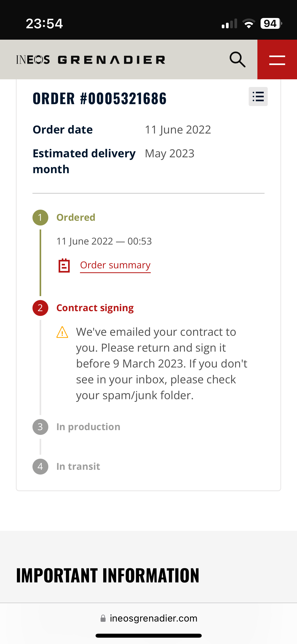This screenshot has height=644, width=297.
Task: Select the order number #0005321686 heading
Action: pyautogui.click(x=100, y=98)
